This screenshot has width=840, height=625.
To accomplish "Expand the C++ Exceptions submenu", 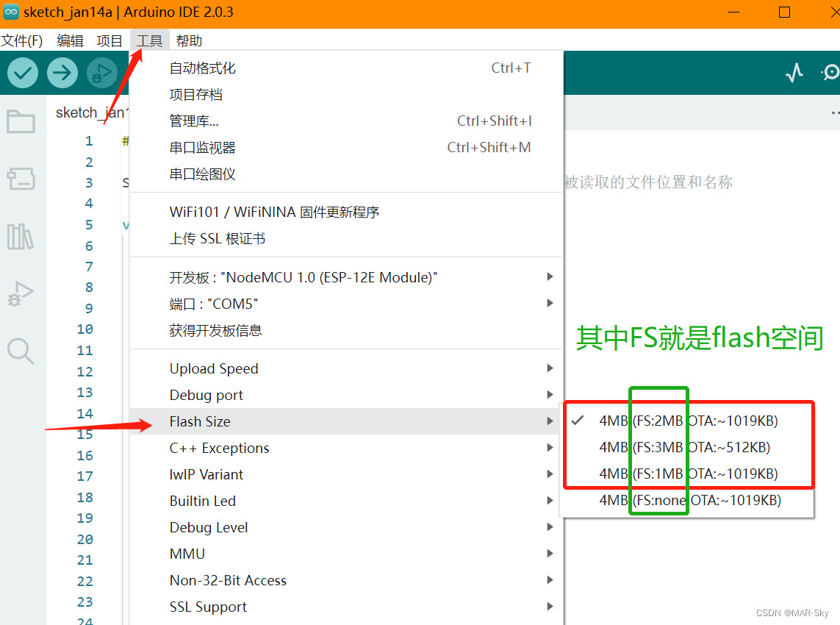I will 347,448.
